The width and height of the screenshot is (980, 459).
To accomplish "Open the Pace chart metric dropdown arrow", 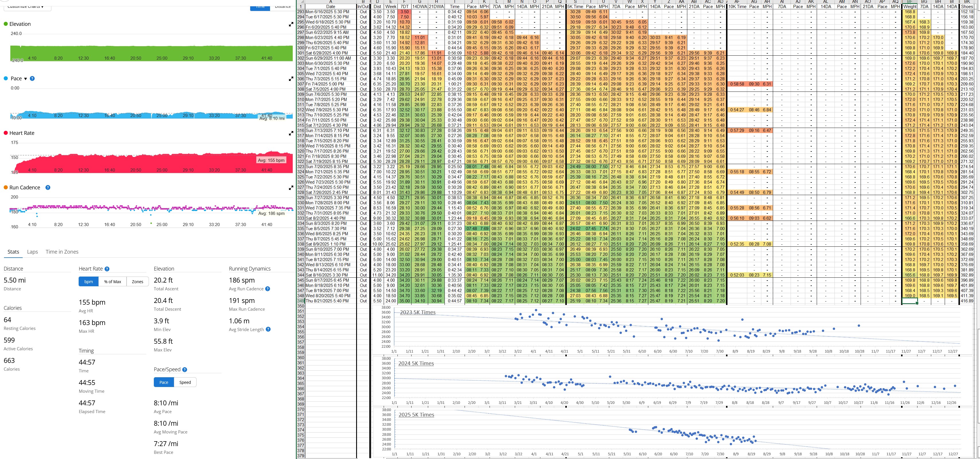I will pos(26,79).
